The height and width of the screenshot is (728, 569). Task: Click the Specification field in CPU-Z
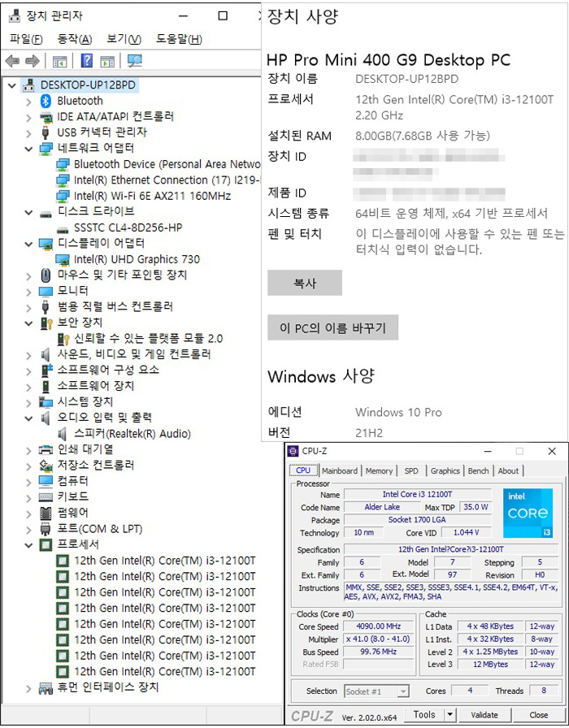pos(451,549)
